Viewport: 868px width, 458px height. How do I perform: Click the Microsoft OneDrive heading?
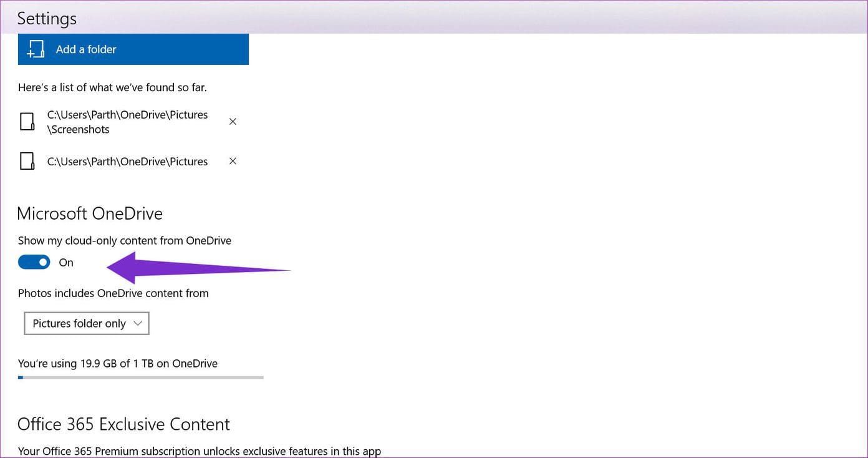coord(90,213)
